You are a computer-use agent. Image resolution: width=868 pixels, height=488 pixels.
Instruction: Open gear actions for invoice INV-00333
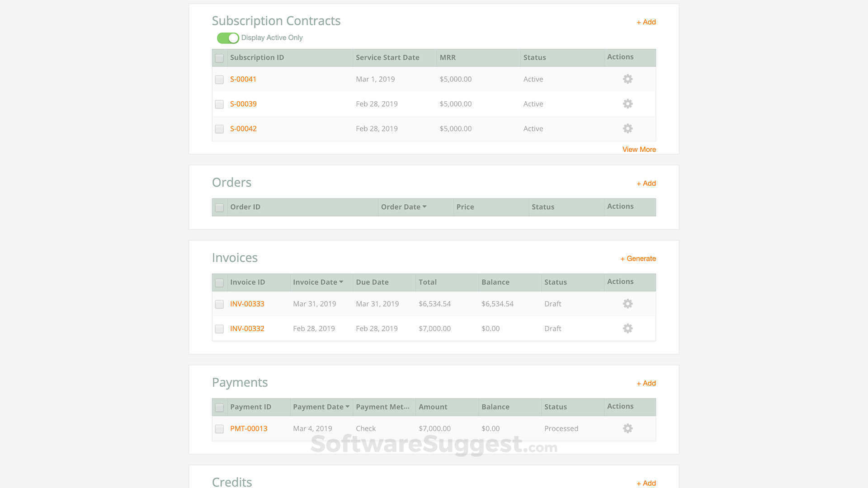pyautogui.click(x=627, y=304)
